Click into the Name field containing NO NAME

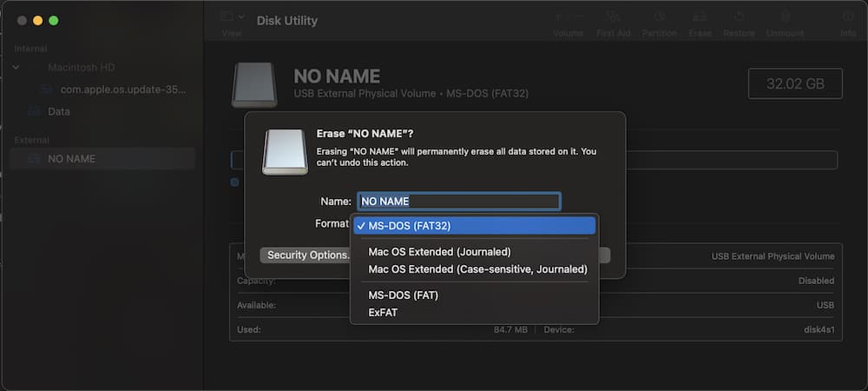[x=459, y=201]
